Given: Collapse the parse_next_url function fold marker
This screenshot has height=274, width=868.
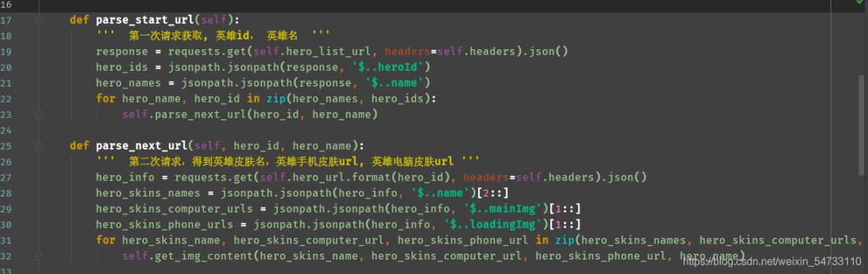Looking at the screenshot, I should [39, 145].
